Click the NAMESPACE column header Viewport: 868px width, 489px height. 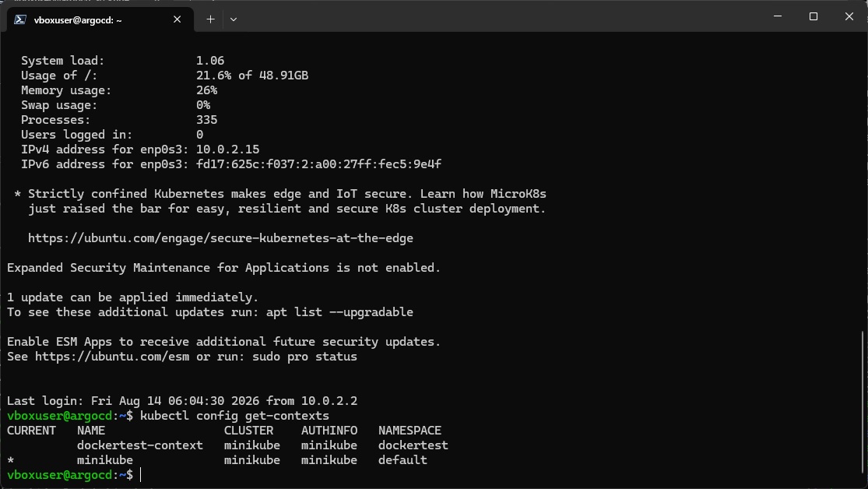[x=409, y=431]
